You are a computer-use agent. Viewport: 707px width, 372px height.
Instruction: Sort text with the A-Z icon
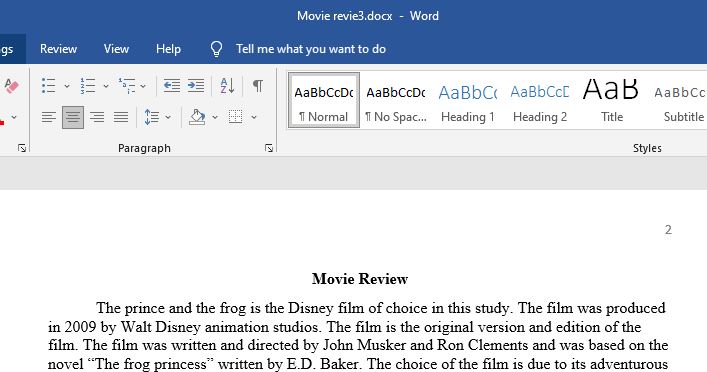(x=227, y=86)
